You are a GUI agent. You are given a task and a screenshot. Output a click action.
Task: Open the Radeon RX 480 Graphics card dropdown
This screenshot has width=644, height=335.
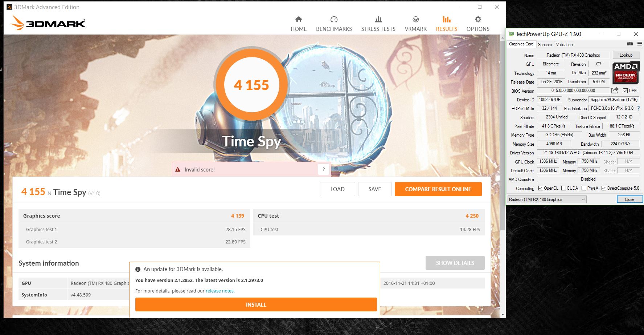(547, 199)
